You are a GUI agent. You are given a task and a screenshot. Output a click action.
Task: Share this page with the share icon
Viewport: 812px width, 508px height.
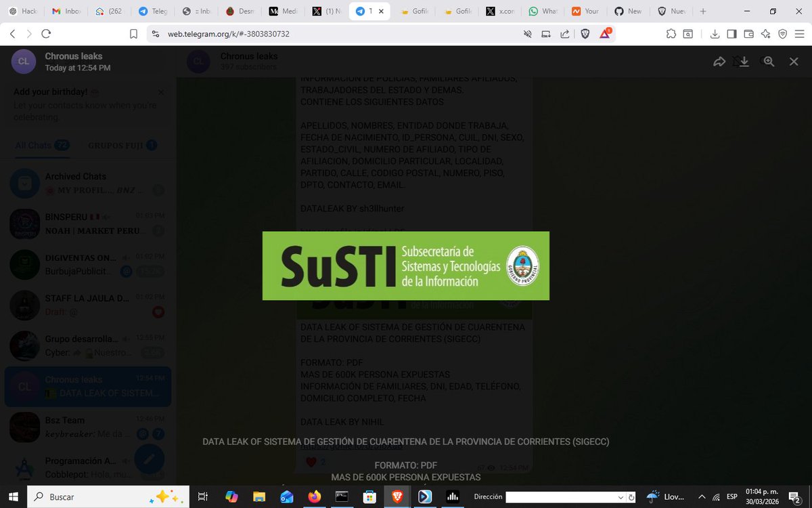point(565,34)
